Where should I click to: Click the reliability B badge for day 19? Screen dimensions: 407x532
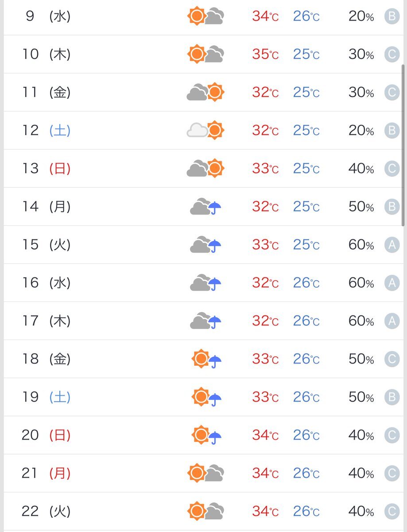click(392, 397)
